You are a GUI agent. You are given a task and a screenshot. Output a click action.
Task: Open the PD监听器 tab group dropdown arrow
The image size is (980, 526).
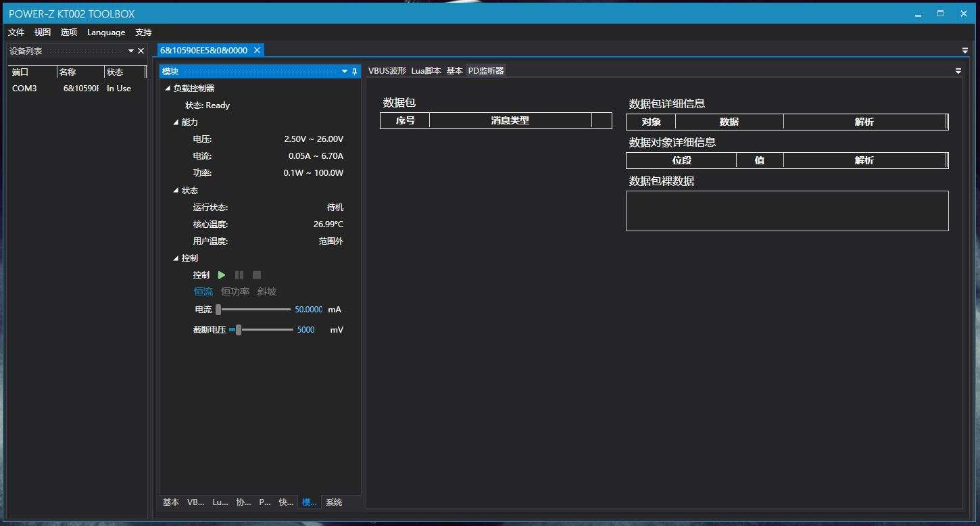pos(958,71)
